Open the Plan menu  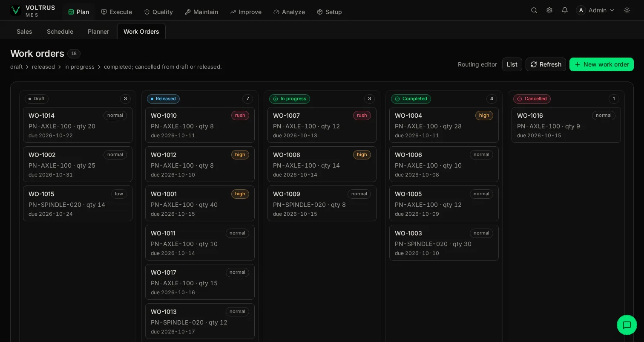(x=79, y=12)
